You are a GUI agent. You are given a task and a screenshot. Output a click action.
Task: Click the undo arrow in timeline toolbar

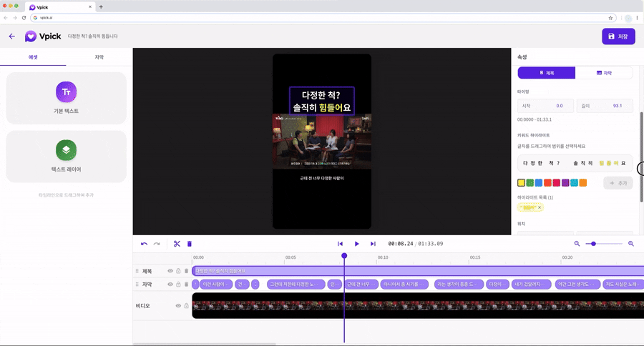coord(144,244)
